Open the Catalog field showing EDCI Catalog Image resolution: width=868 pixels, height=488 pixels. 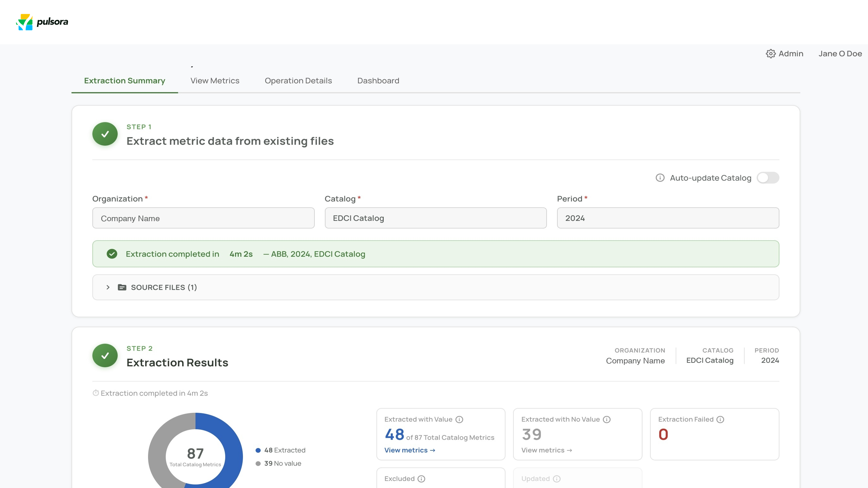click(436, 218)
